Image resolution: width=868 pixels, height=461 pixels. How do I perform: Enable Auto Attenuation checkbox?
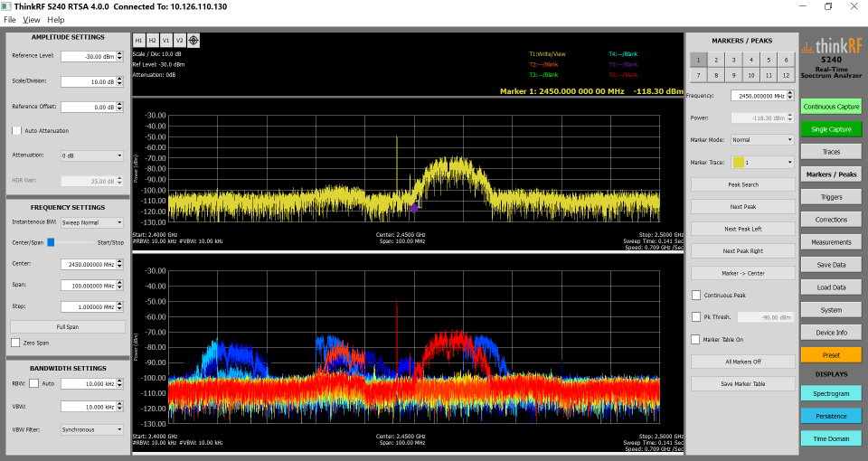(x=16, y=131)
